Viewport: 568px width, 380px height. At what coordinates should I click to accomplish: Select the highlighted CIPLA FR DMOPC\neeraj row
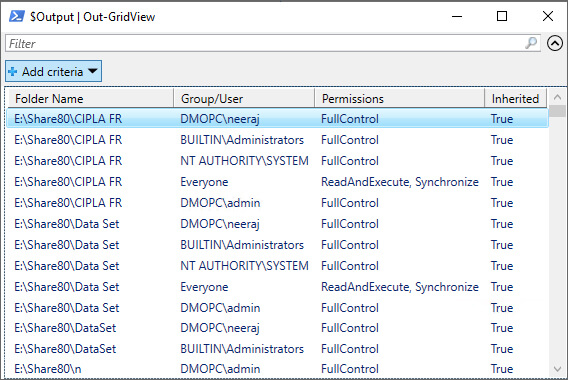tap(277, 119)
